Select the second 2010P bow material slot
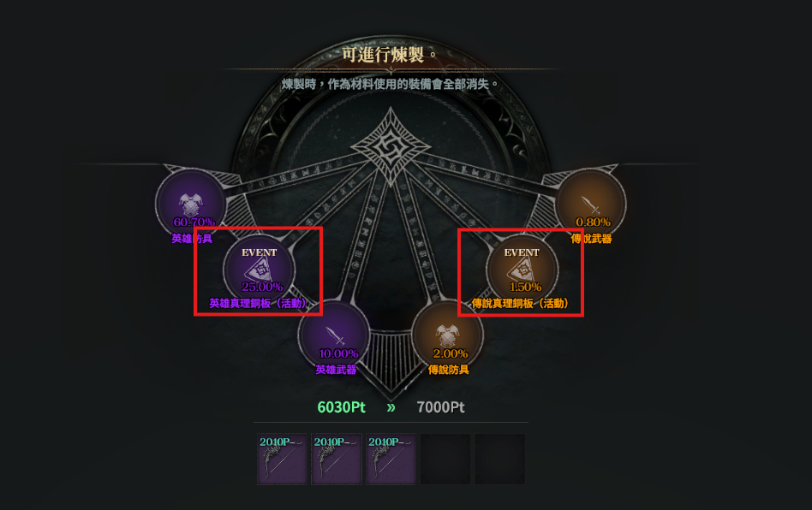Screen dimensions: 812x510 pyautogui.click(x=337, y=460)
